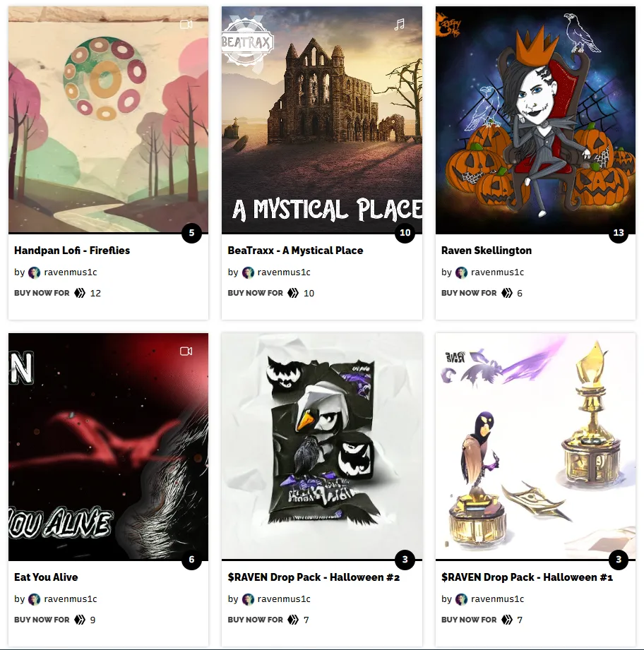This screenshot has height=650, width=644.
Task: Click video camera icon on Eat You Alive card
Action: (x=186, y=351)
